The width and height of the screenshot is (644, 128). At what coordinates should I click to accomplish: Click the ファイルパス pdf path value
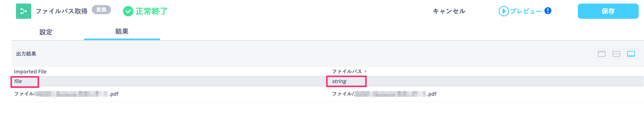[384, 94]
